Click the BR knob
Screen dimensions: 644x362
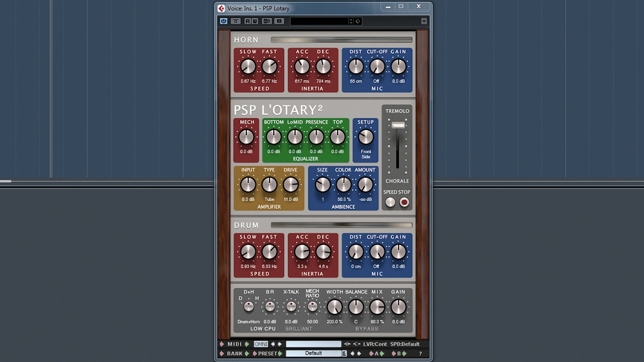pos(270,307)
